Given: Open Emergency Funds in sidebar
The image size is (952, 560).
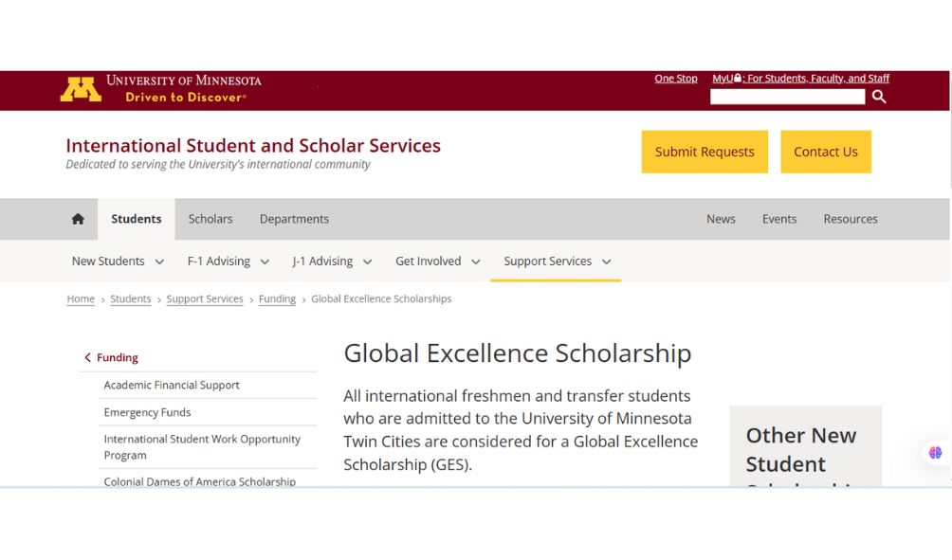Looking at the screenshot, I should (147, 412).
